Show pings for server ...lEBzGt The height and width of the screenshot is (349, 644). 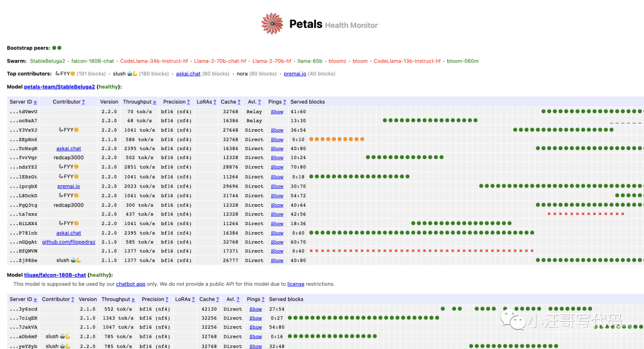point(277,177)
